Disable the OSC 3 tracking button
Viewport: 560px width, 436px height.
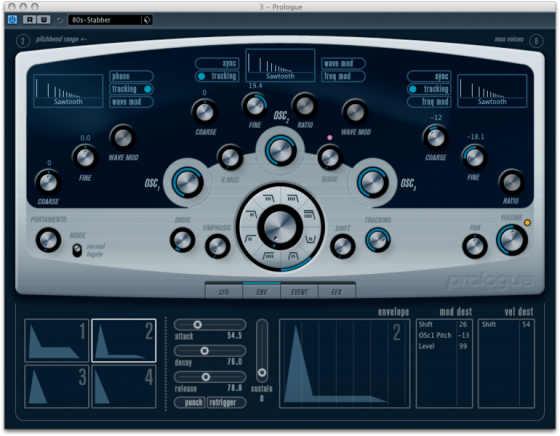pyautogui.click(x=429, y=89)
